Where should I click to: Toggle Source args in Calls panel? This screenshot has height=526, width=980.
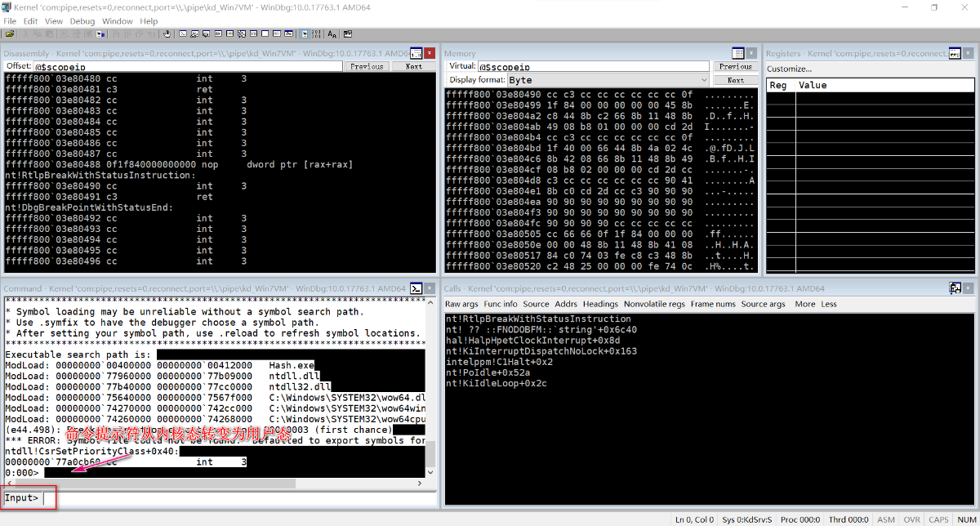[763, 304]
